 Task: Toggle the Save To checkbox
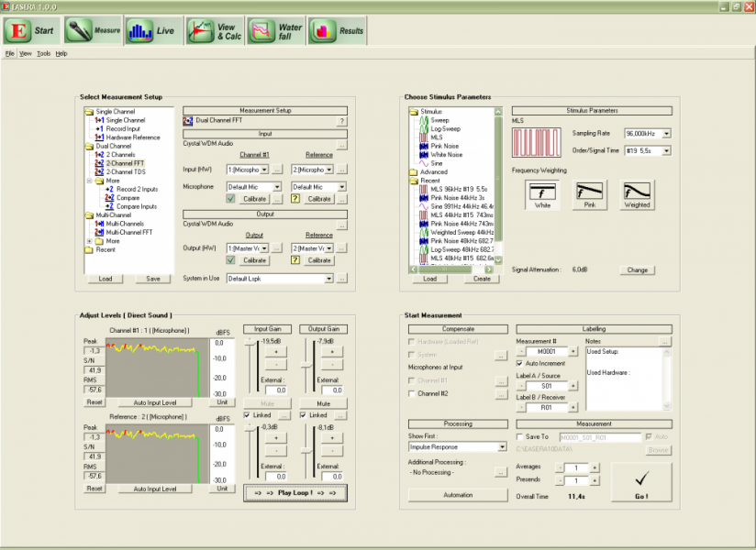(520, 436)
